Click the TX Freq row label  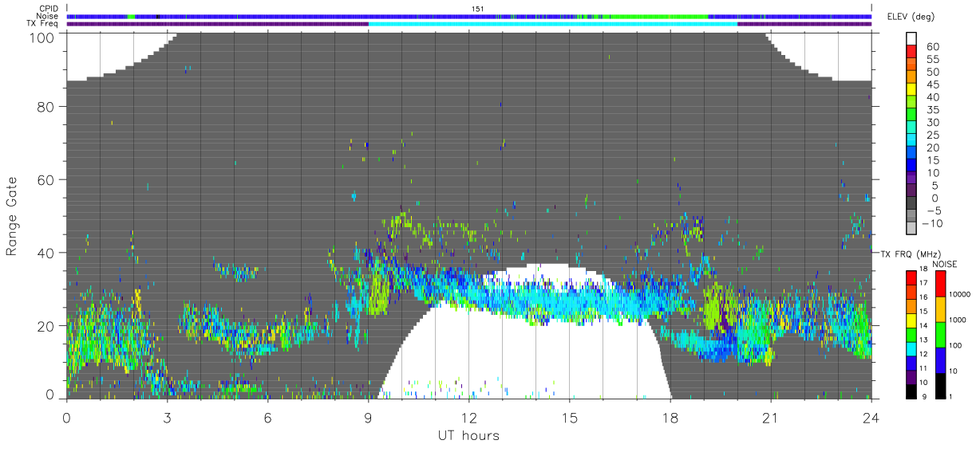tap(43, 23)
